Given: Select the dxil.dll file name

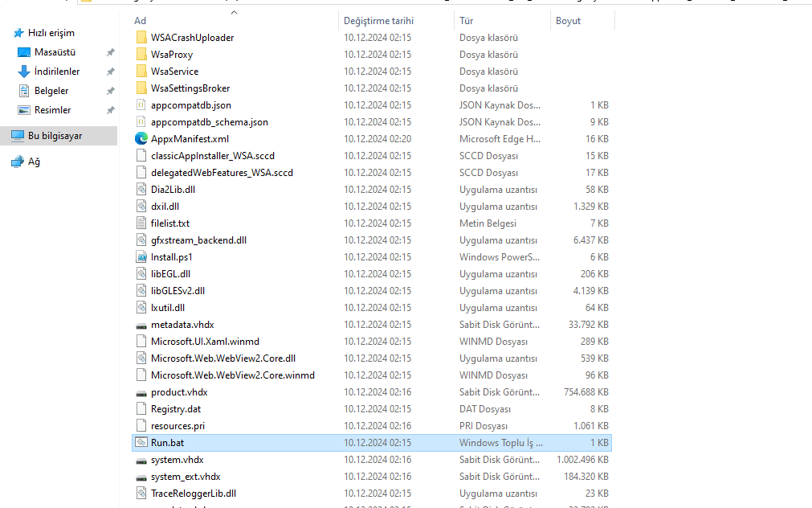Looking at the screenshot, I should point(165,207).
